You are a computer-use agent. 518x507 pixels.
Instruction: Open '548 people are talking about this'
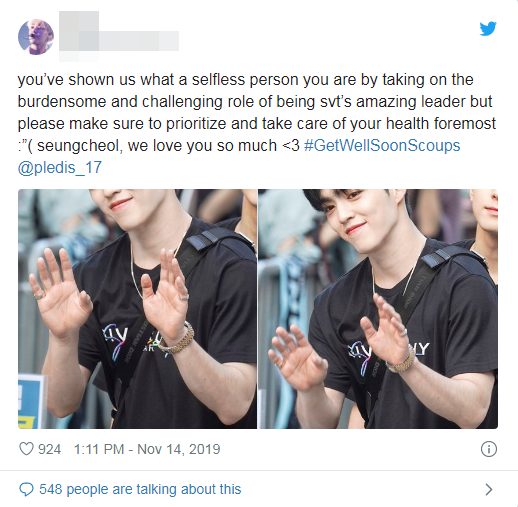tap(140, 489)
